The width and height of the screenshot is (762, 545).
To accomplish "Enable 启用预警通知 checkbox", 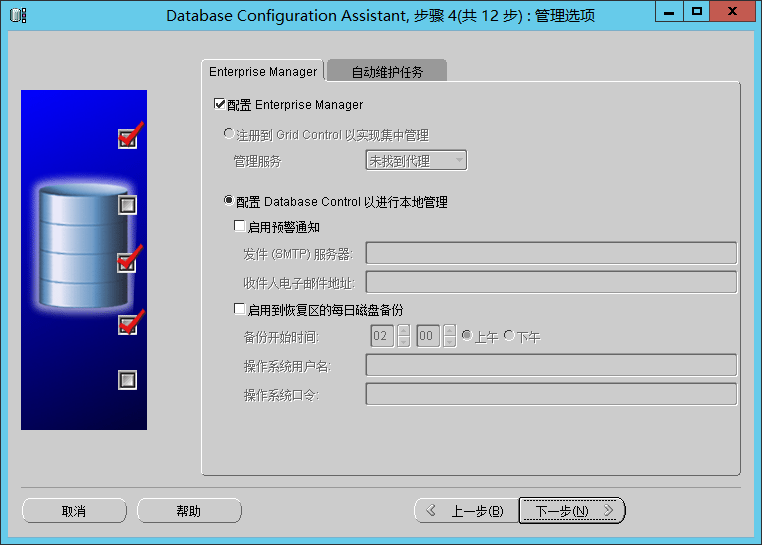I will [239, 226].
